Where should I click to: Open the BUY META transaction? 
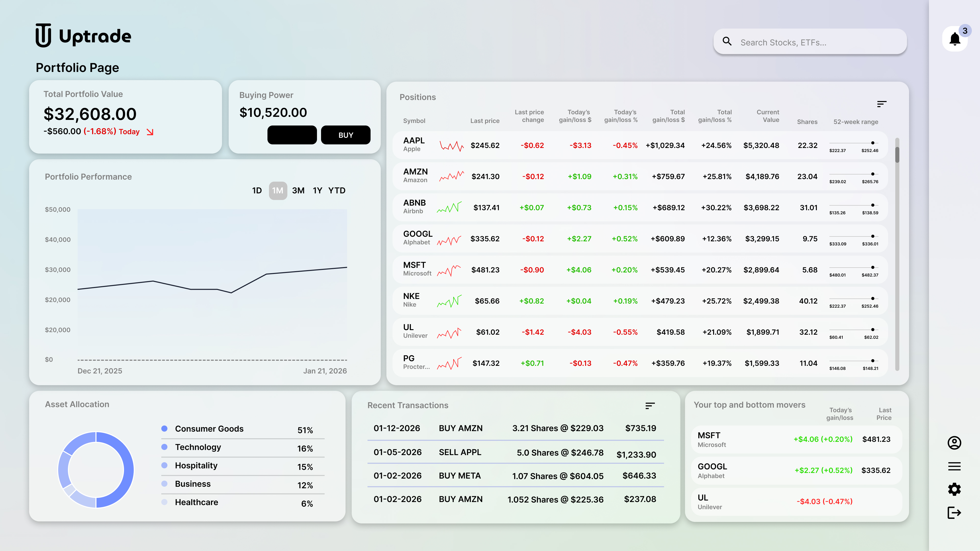[x=515, y=476]
